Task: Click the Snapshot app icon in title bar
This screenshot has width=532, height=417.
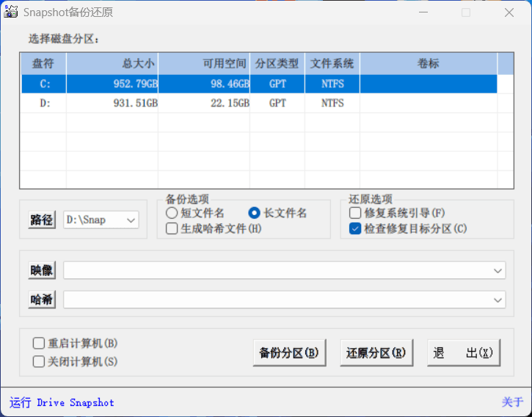Action: (x=10, y=12)
